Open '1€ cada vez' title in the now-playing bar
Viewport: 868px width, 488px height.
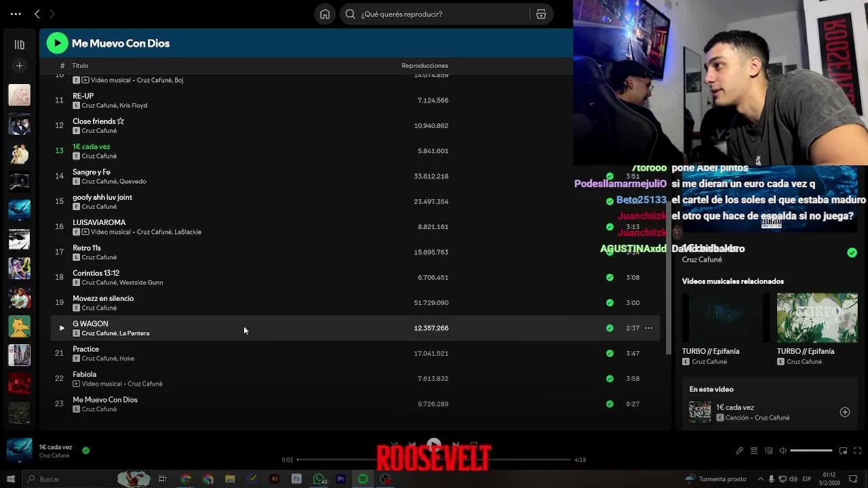pyautogui.click(x=56, y=447)
